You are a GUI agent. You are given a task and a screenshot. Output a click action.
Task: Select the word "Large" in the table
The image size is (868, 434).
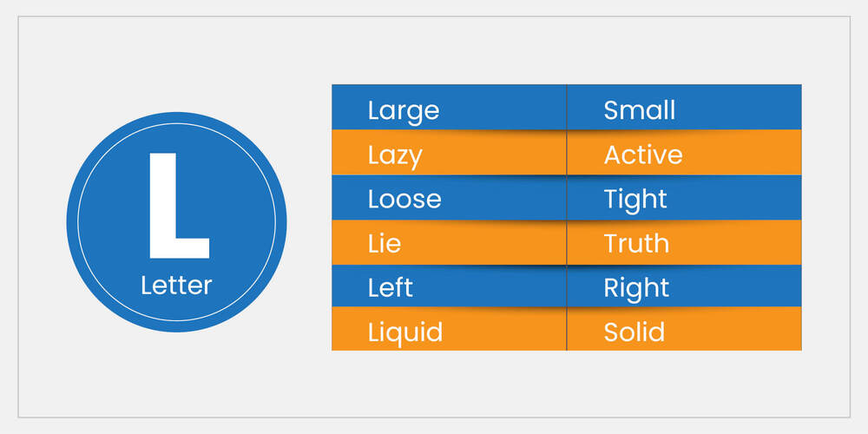pyautogui.click(x=404, y=110)
